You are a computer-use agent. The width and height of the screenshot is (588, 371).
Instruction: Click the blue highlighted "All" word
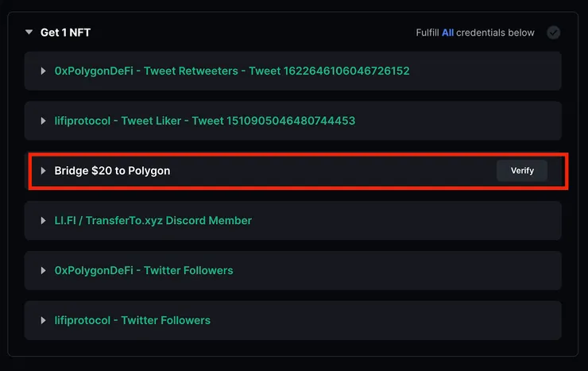point(447,33)
